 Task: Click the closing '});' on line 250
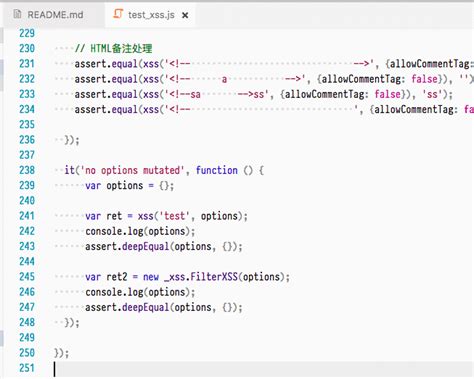(x=62, y=353)
